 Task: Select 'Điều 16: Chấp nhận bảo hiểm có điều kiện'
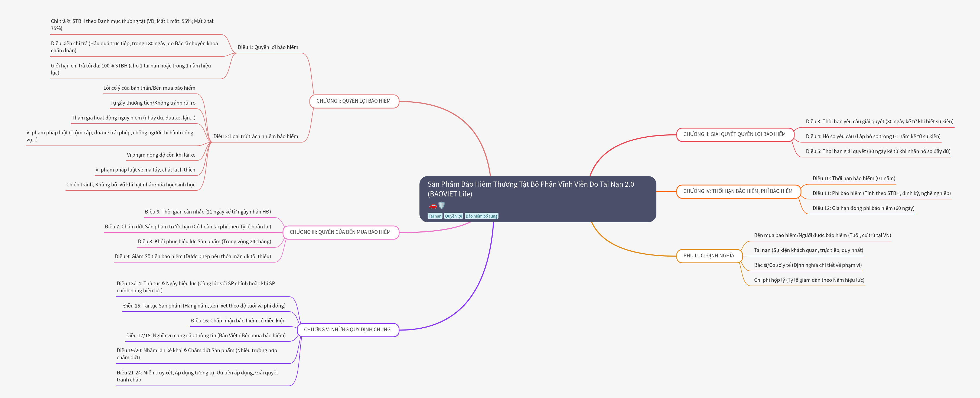(x=238, y=321)
